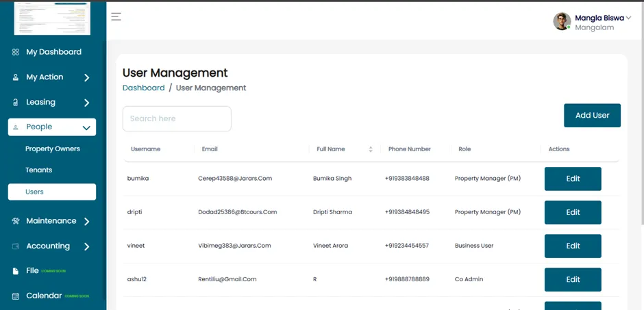This screenshot has height=310, width=644.
Task: Click the Mangalam label under username
Action: tap(594, 27)
